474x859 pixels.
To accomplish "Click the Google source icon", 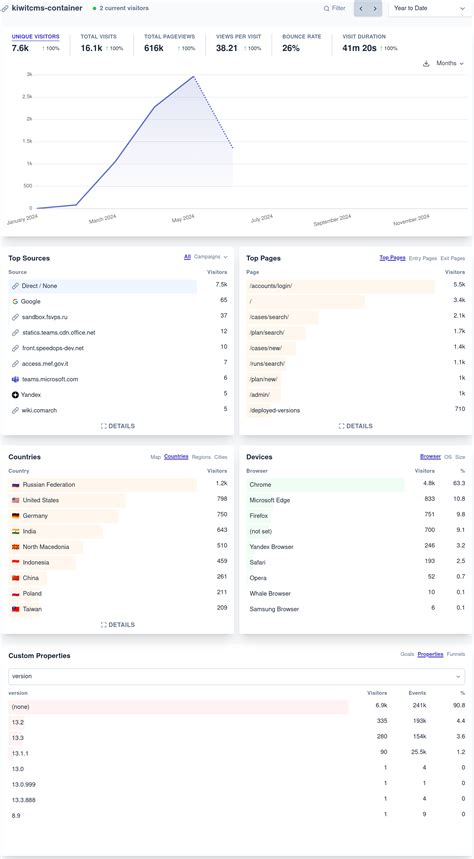I will click(15, 301).
